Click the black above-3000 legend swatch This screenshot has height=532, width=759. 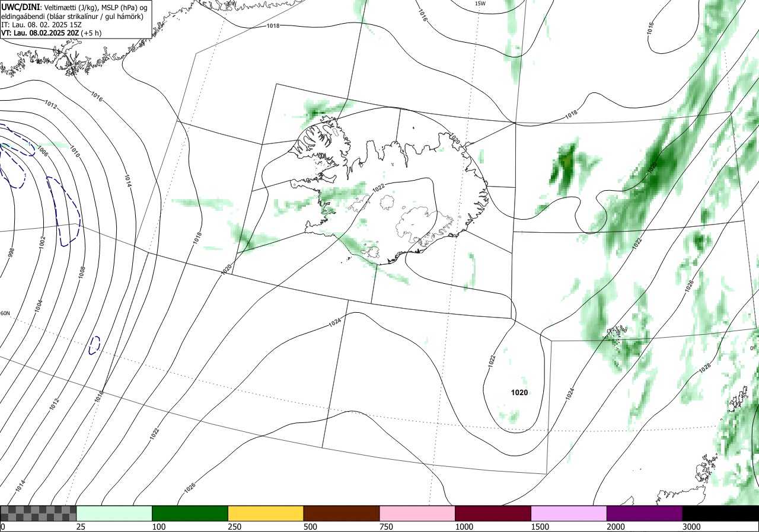click(720, 513)
